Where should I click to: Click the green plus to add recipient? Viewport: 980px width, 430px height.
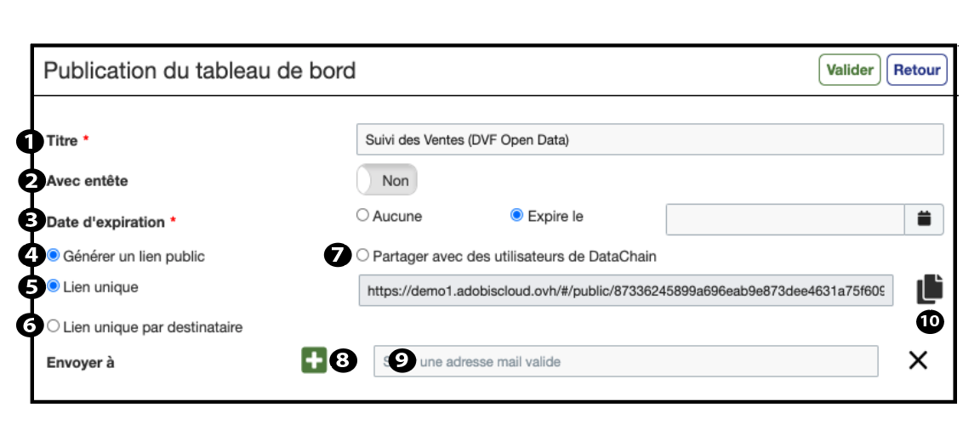click(x=314, y=360)
